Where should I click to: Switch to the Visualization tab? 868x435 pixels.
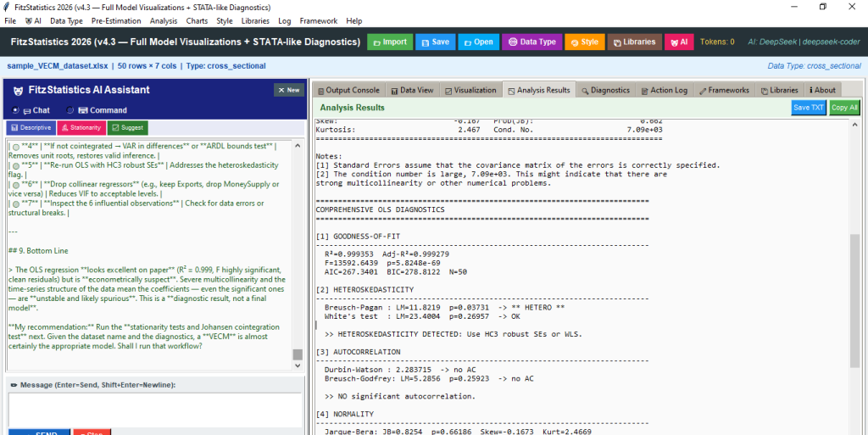pos(470,90)
